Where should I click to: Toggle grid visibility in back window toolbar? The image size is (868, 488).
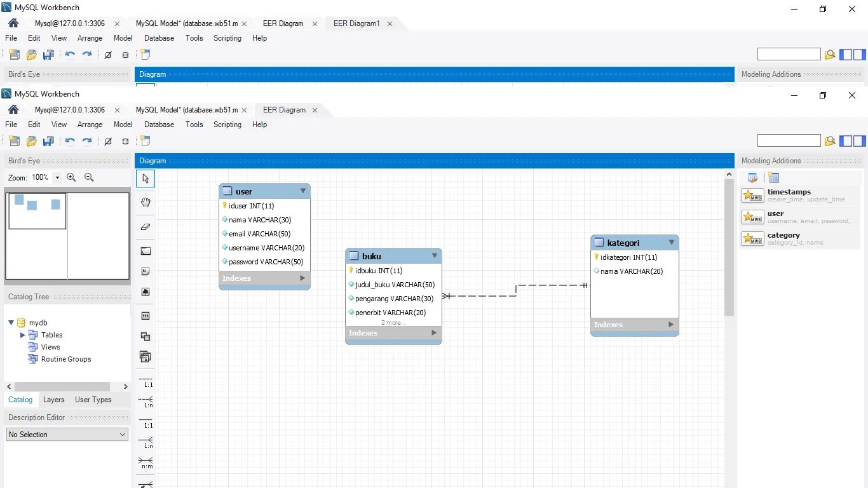click(x=108, y=55)
